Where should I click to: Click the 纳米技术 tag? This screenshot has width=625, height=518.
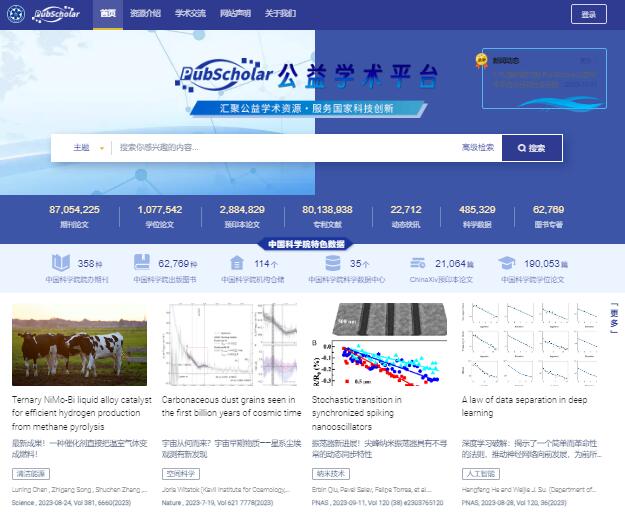pos(330,474)
